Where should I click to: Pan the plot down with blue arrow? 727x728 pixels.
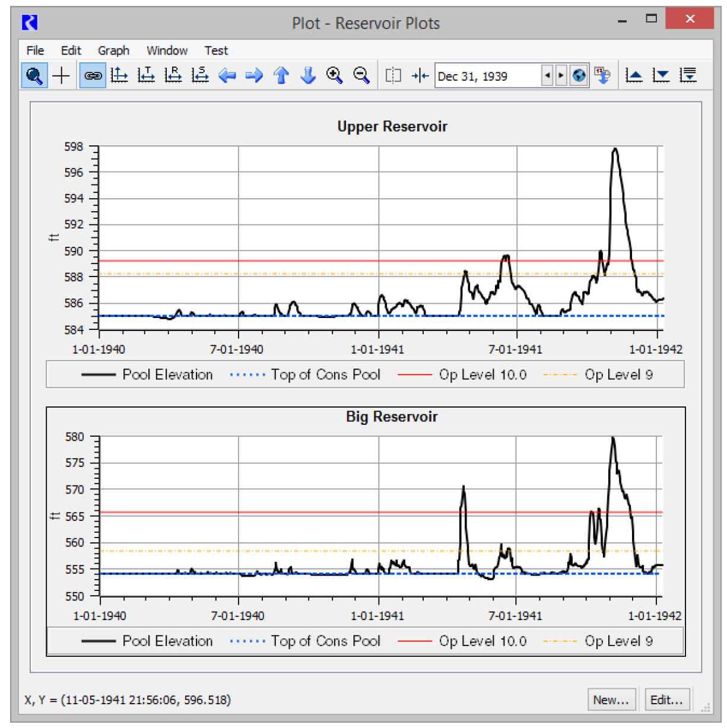point(308,76)
